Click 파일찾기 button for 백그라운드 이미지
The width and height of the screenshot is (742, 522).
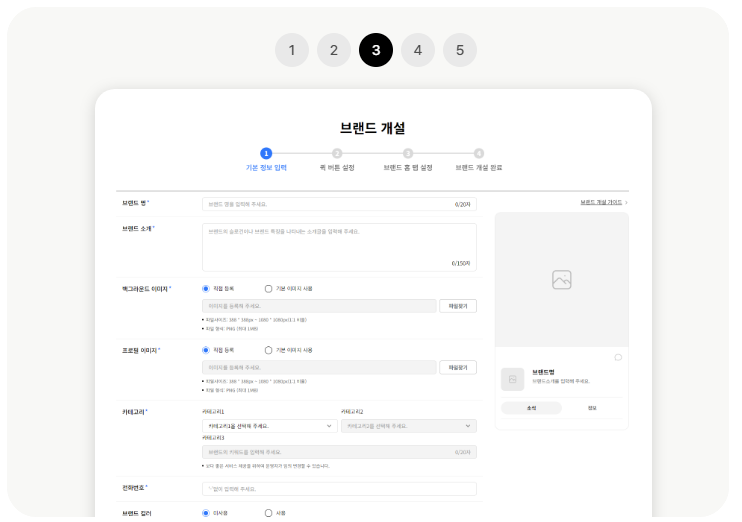coord(458,306)
